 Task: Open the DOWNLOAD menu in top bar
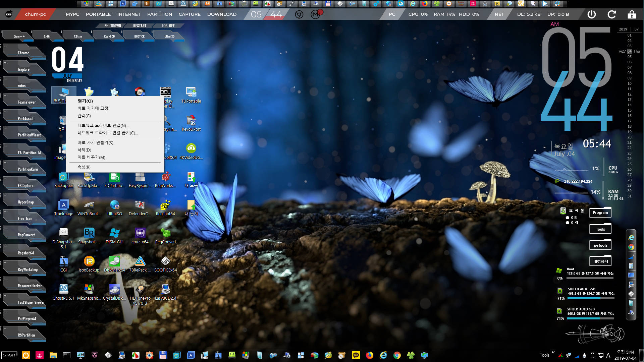(222, 14)
